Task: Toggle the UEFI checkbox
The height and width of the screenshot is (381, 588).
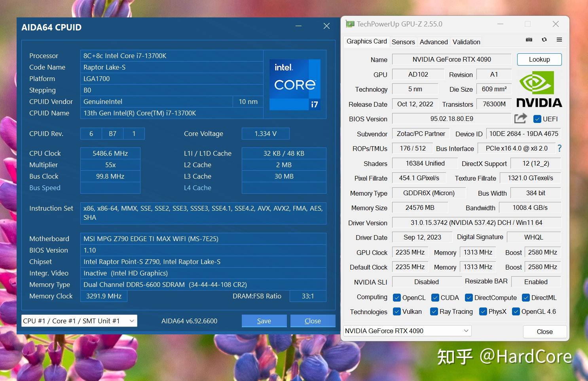Action: coord(537,119)
